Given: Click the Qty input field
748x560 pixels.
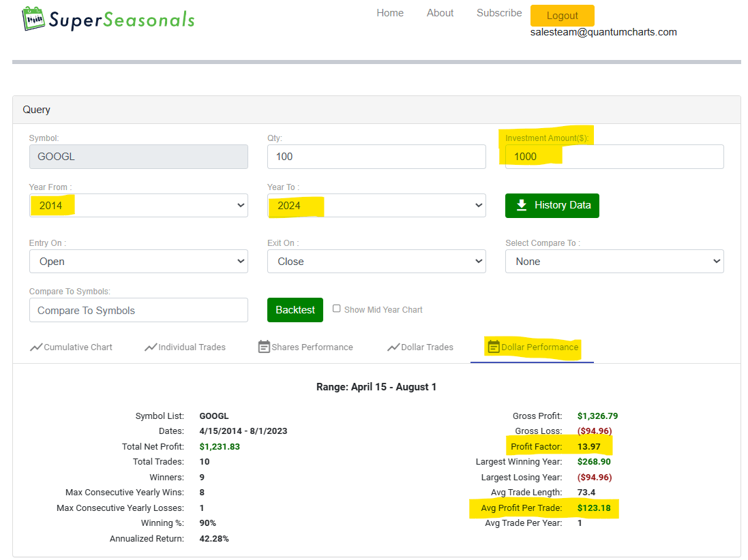Looking at the screenshot, I should 376,156.
